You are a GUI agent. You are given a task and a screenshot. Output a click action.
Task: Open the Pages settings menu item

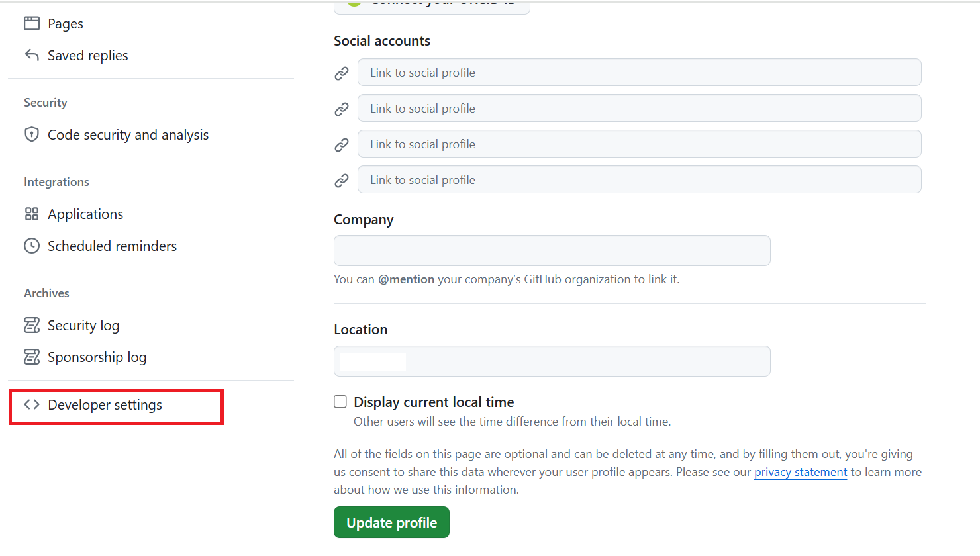point(66,24)
